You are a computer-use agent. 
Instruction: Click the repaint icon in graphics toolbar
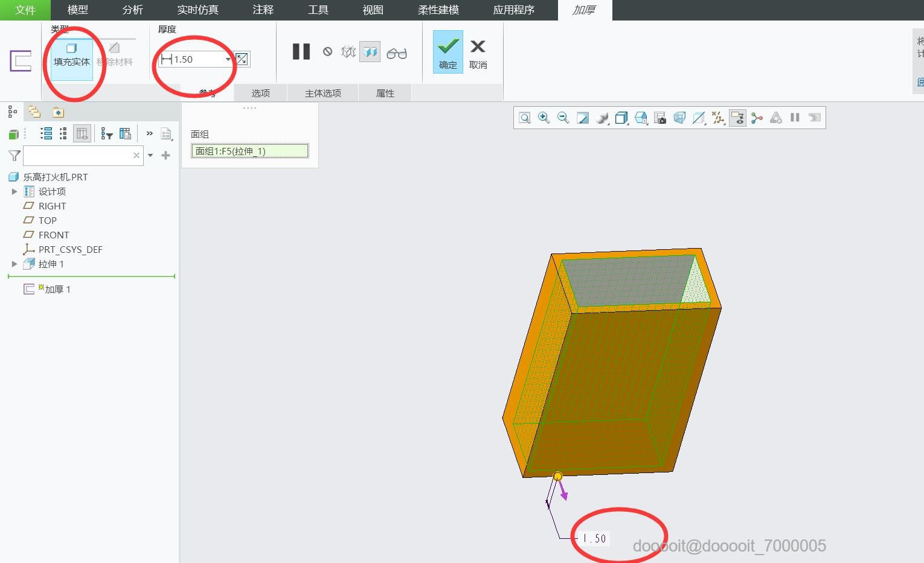click(x=583, y=118)
